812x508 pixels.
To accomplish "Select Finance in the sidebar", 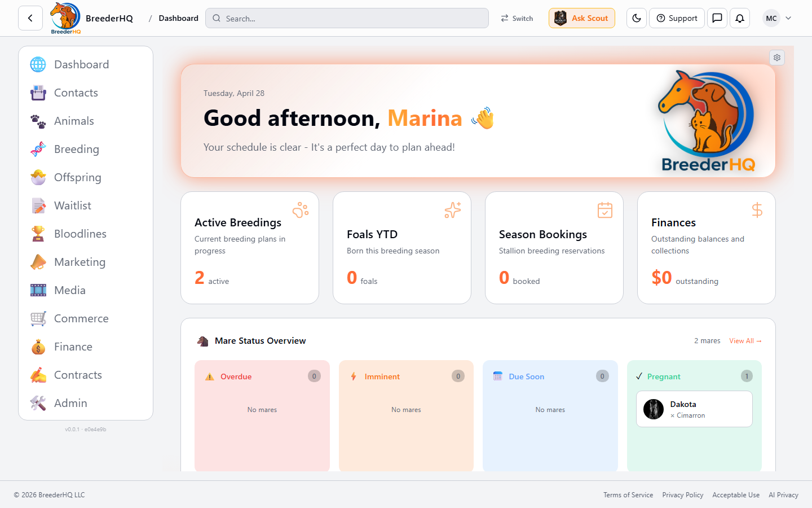I will pos(86,347).
